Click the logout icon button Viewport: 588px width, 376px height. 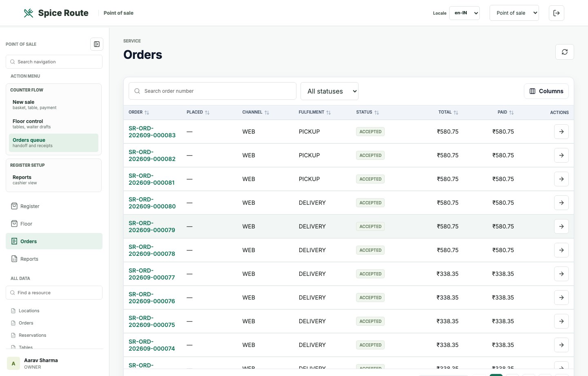(557, 13)
